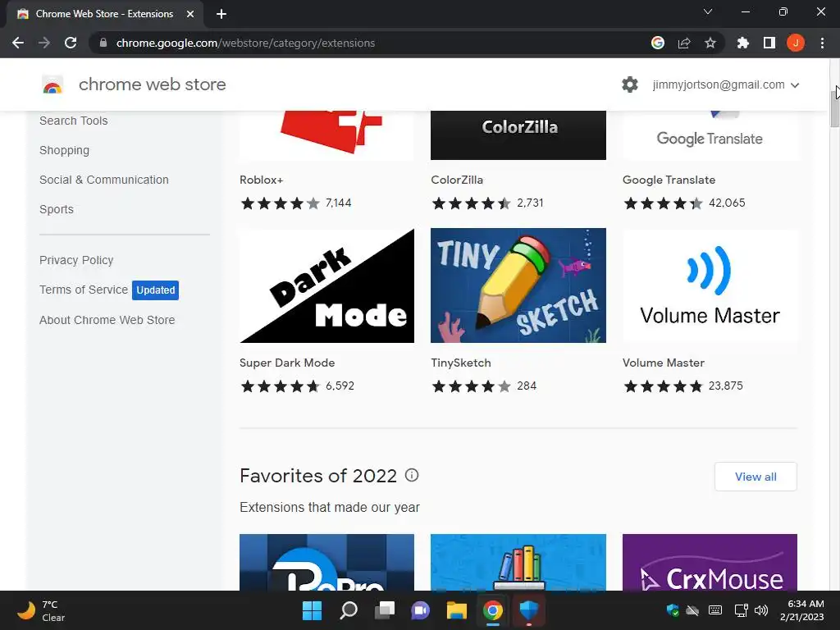
Task: Click the OneDrive cloud tray icon
Action: (692, 610)
